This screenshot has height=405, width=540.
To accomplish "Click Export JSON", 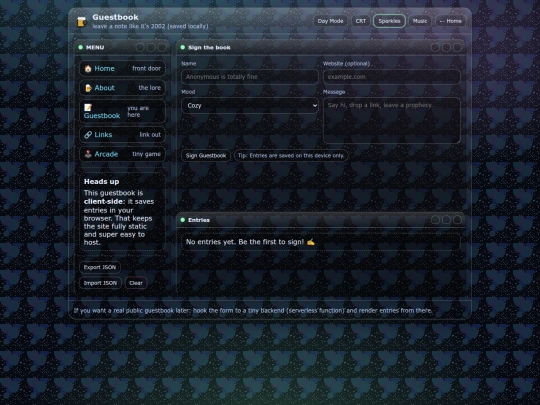I will coord(100,267).
